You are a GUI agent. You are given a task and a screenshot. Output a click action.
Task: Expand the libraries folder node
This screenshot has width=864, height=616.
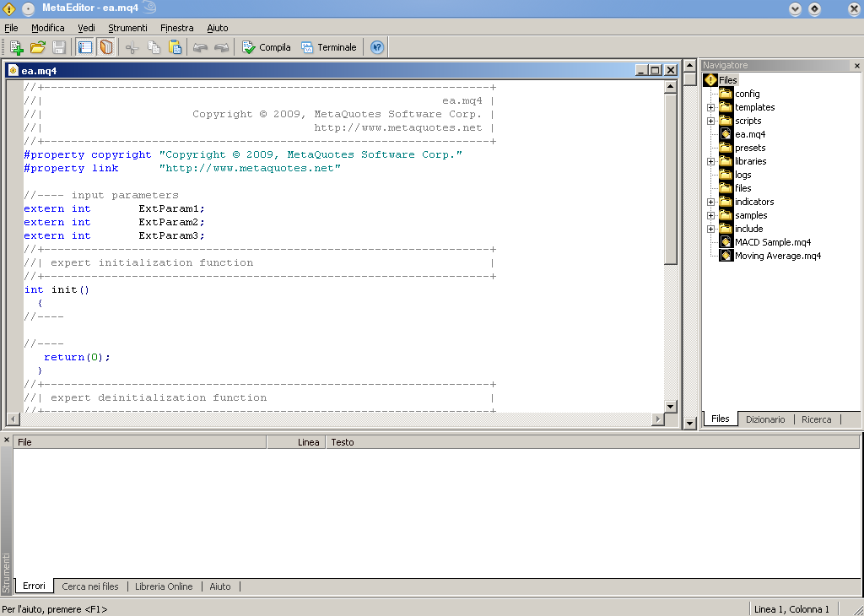[x=710, y=161]
